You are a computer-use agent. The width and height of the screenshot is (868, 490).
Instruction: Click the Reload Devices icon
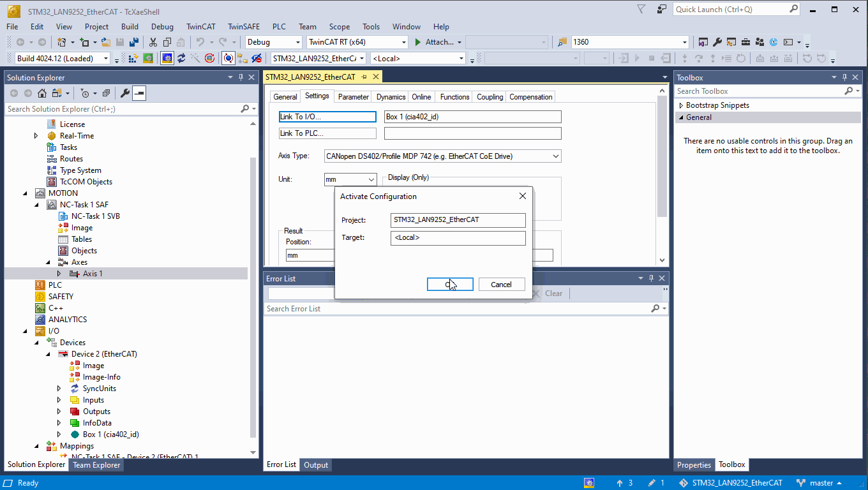coord(181,59)
